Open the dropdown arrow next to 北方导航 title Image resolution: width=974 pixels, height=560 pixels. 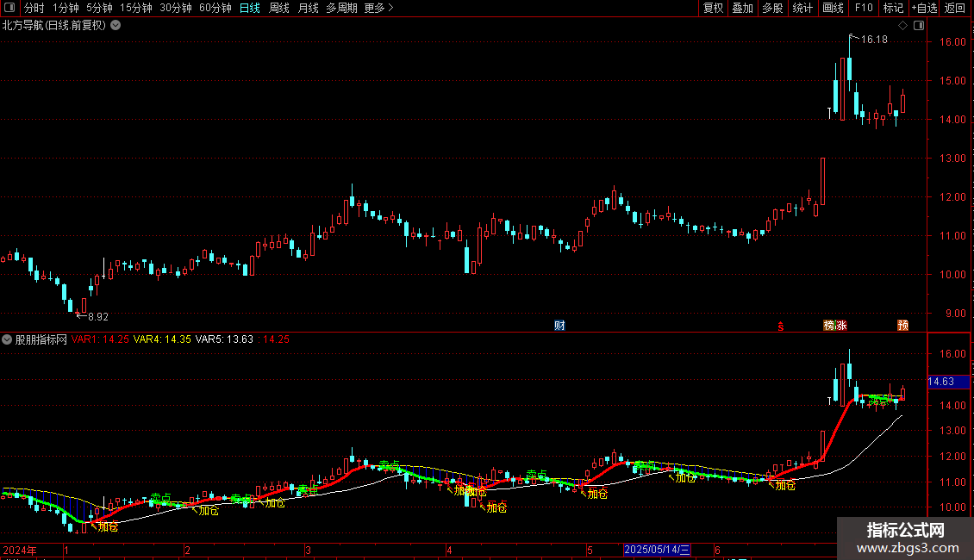coord(116,26)
